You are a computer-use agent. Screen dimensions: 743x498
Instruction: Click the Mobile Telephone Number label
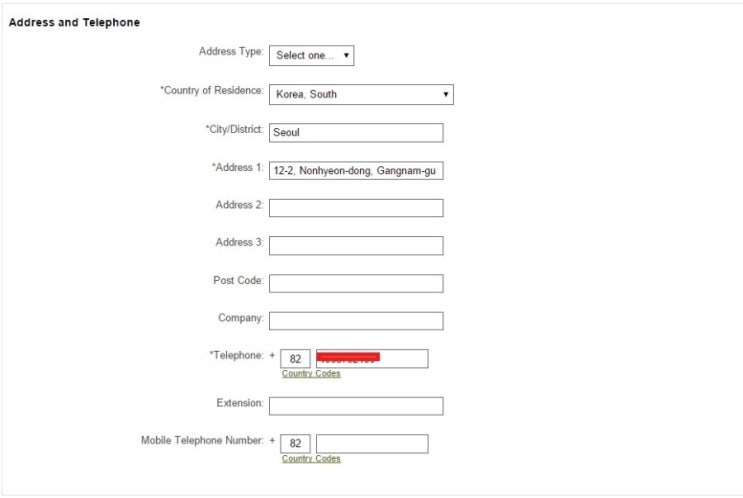click(x=202, y=440)
